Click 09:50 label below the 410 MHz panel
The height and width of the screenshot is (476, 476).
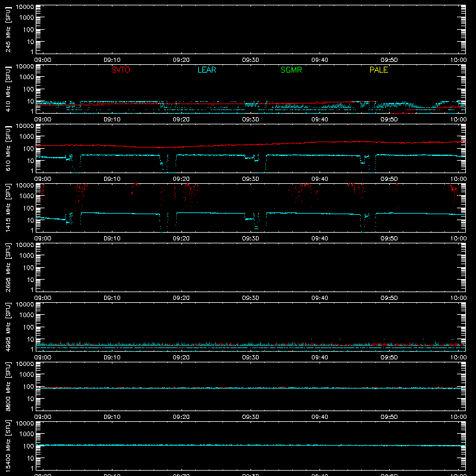point(389,120)
